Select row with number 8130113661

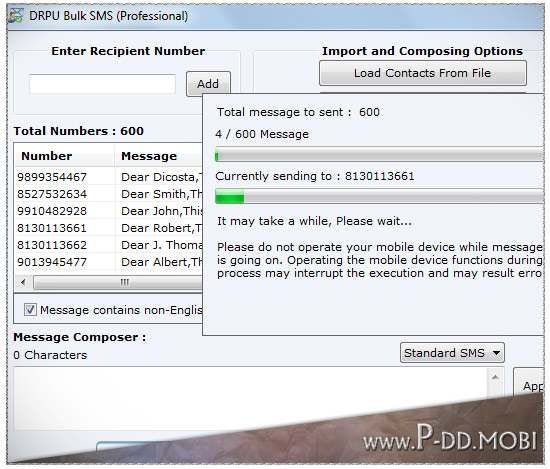tap(109, 228)
